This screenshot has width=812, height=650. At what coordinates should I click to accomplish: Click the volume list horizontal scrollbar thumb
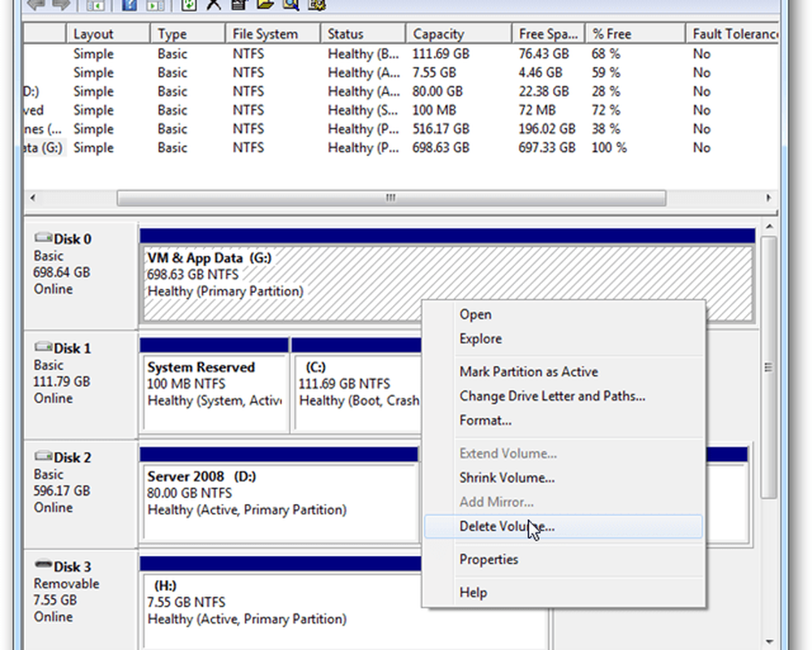coord(391,198)
